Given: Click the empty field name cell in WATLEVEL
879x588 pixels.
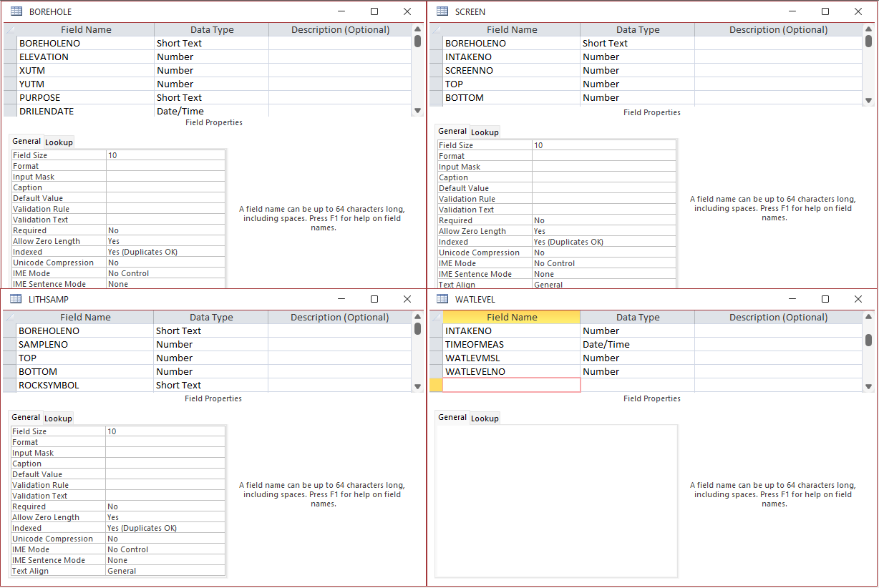Looking at the screenshot, I should [512, 385].
